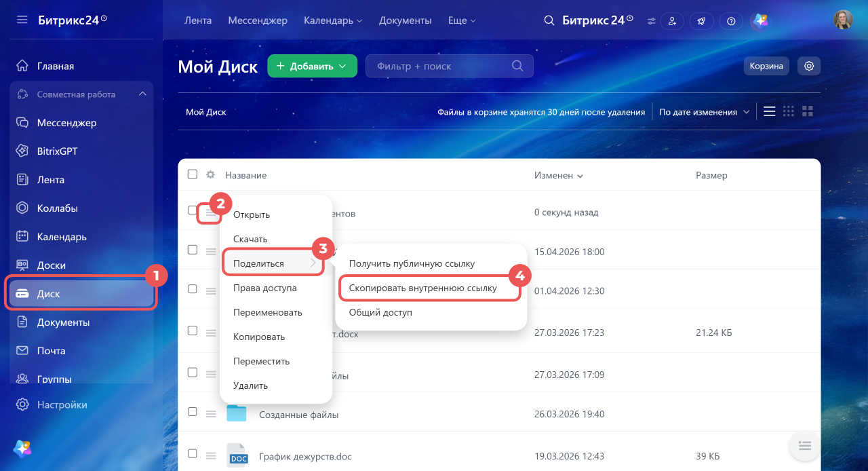Open the По дате изменения sort dropdown
This screenshot has width=868, height=471.
pos(705,112)
